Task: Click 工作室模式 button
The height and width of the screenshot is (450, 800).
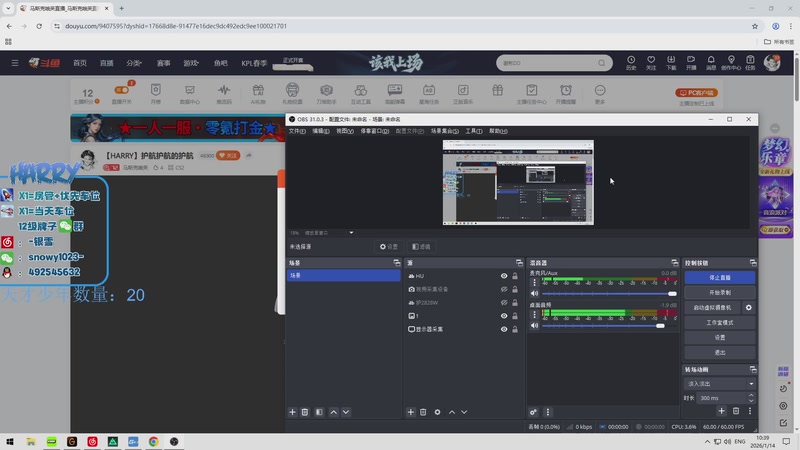Action: [719, 322]
